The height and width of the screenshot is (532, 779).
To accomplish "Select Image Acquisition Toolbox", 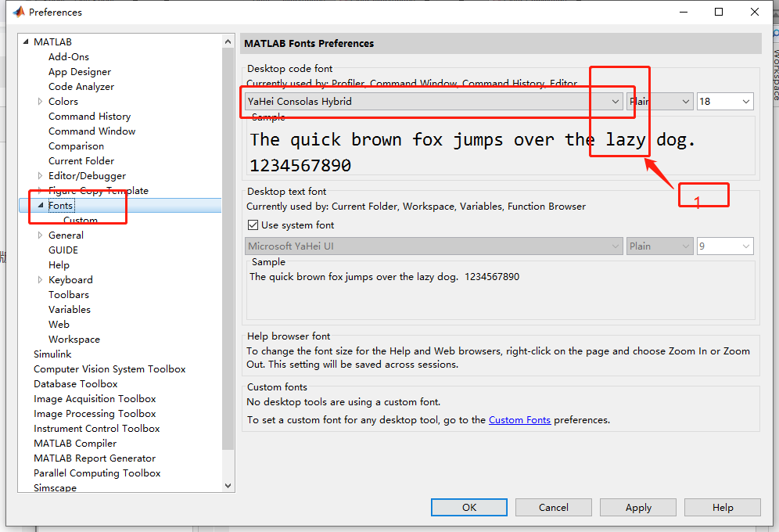I will [x=95, y=399].
